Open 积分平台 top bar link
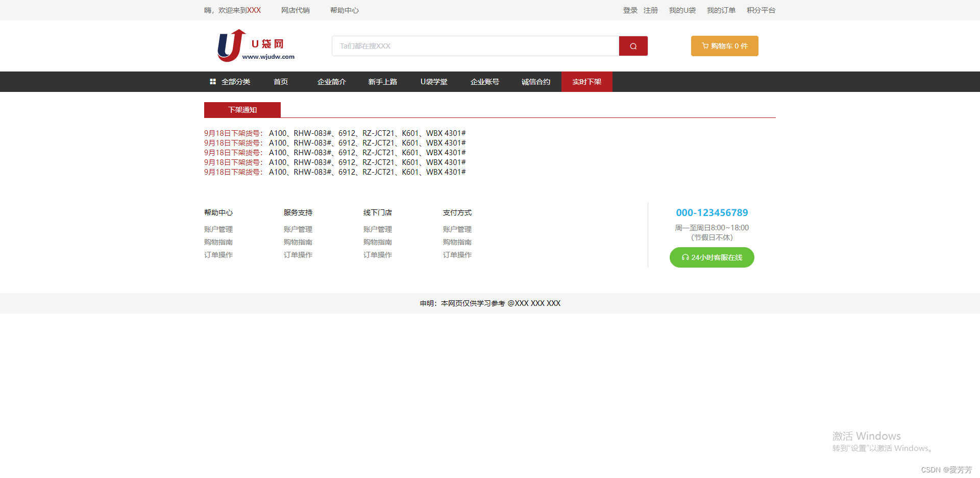The height and width of the screenshot is (478, 980). pos(761,10)
